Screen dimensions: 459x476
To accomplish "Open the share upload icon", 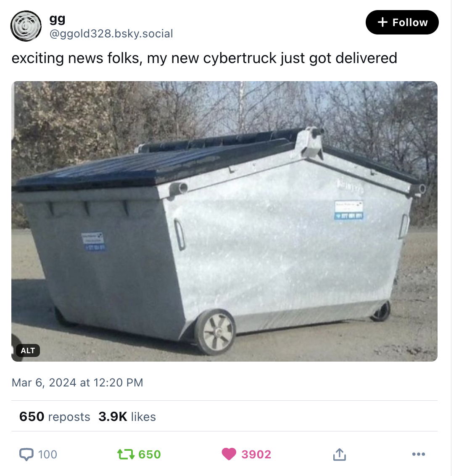I will tap(339, 454).
